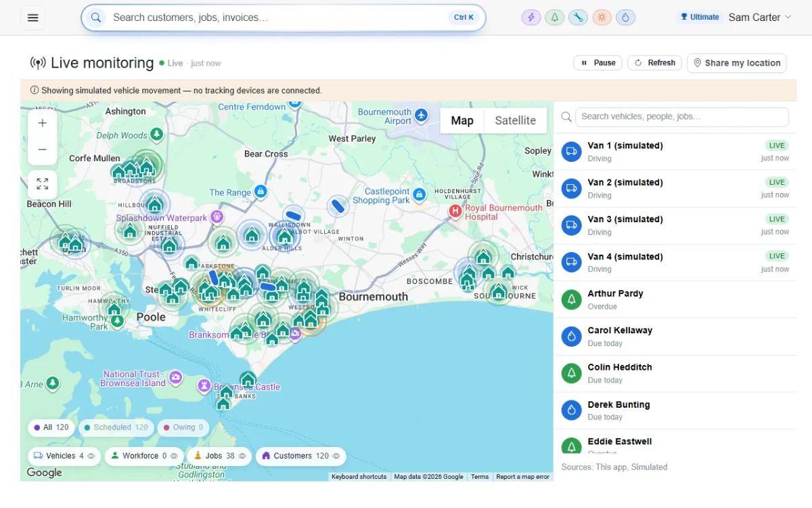Click Royal Bournemouth Hospital marker

click(455, 211)
